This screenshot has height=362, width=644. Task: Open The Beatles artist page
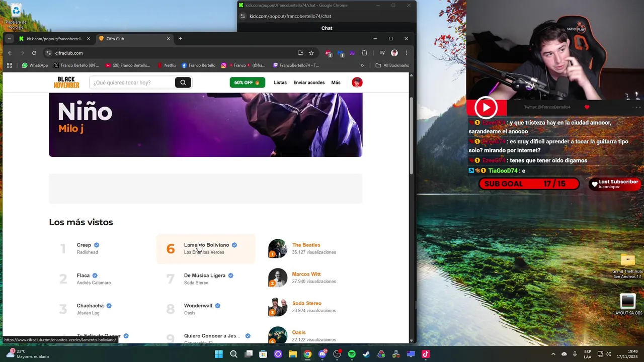pyautogui.click(x=306, y=245)
